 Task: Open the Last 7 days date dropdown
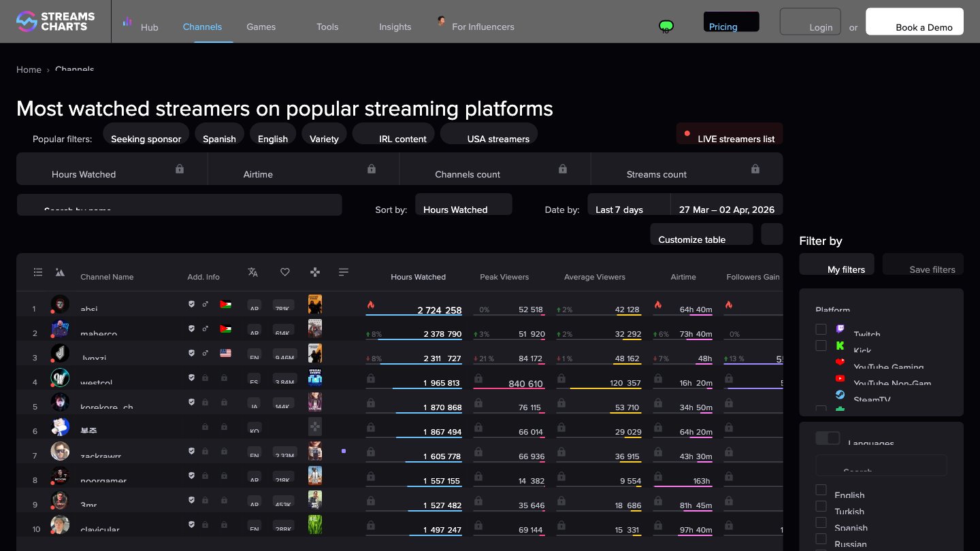pyautogui.click(x=629, y=204)
